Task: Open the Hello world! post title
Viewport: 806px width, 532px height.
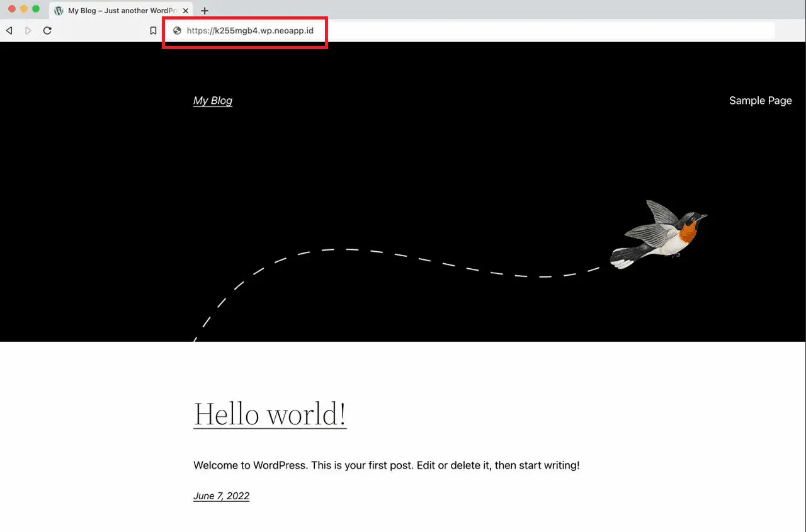Action: tap(270, 414)
